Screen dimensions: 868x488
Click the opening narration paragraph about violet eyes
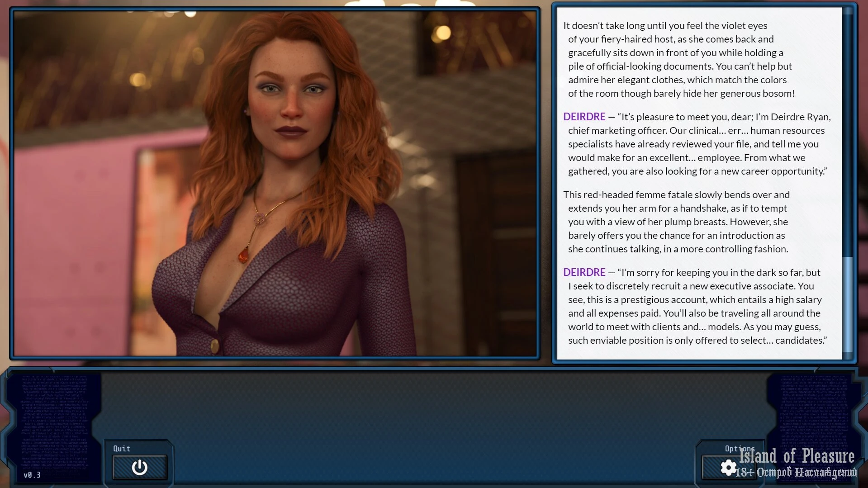pyautogui.click(x=678, y=59)
